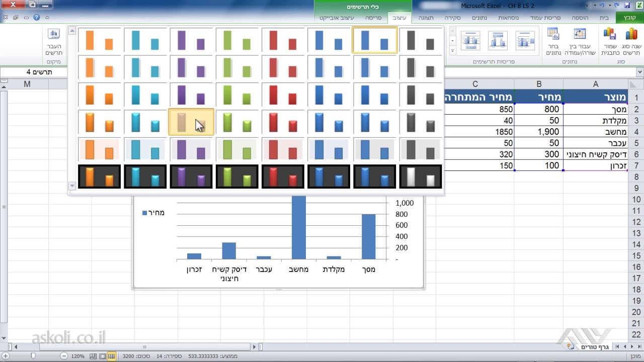The image size is (644, 362).
Task: Open the Redo history dropdown arrow
Action: pos(595,6)
